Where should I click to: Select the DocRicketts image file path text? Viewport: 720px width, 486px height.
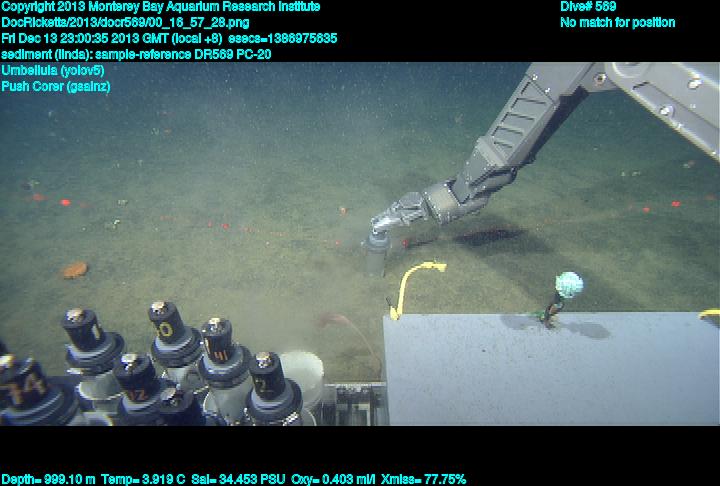pyautogui.click(x=126, y=22)
